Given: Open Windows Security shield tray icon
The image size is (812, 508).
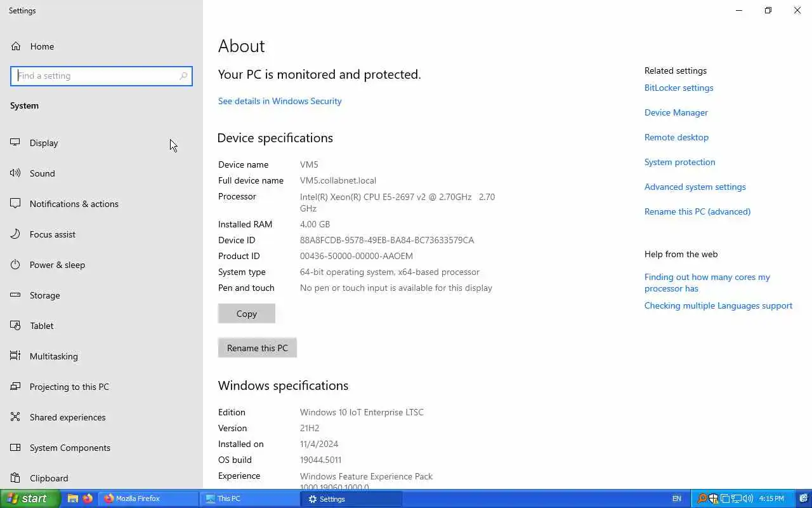Looking at the screenshot, I should pos(714,498).
